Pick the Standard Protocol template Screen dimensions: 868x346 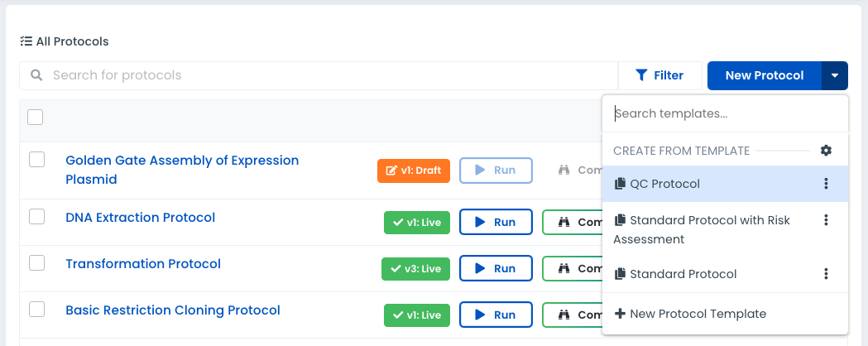[683, 274]
